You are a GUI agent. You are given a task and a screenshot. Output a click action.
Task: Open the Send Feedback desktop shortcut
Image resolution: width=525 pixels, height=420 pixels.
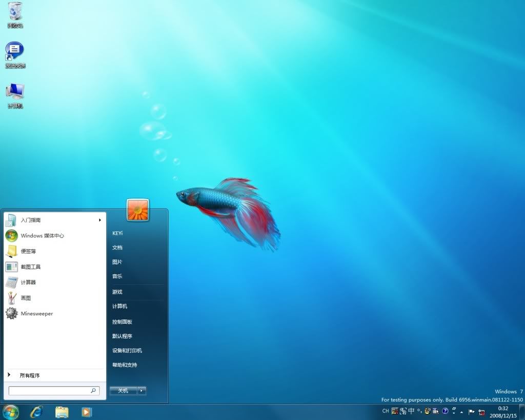tap(15, 55)
